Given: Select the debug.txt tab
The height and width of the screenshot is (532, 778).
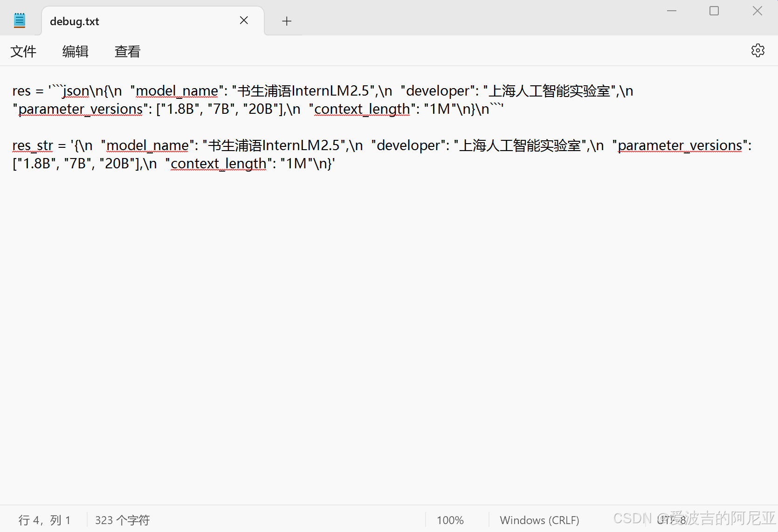Looking at the screenshot, I should [x=153, y=21].
